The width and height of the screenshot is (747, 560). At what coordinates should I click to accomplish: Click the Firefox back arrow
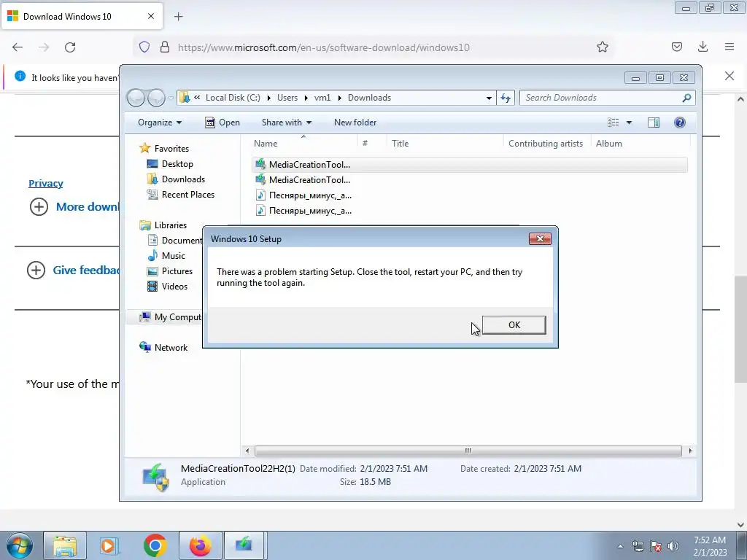tap(18, 47)
